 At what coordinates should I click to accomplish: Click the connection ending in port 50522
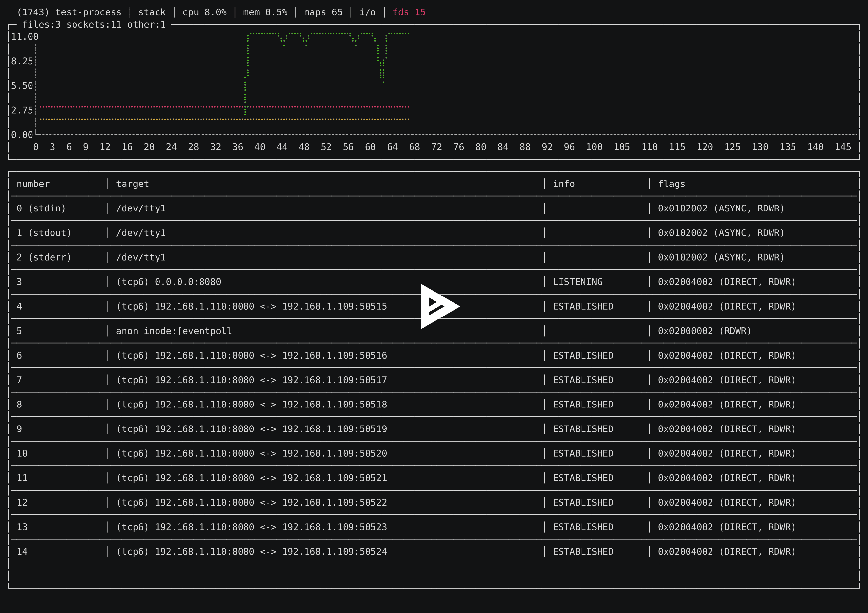coord(252,503)
